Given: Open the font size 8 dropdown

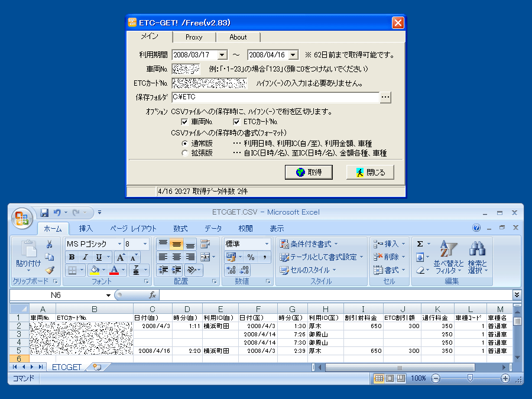Looking at the screenshot, I should tap(145, 244).
